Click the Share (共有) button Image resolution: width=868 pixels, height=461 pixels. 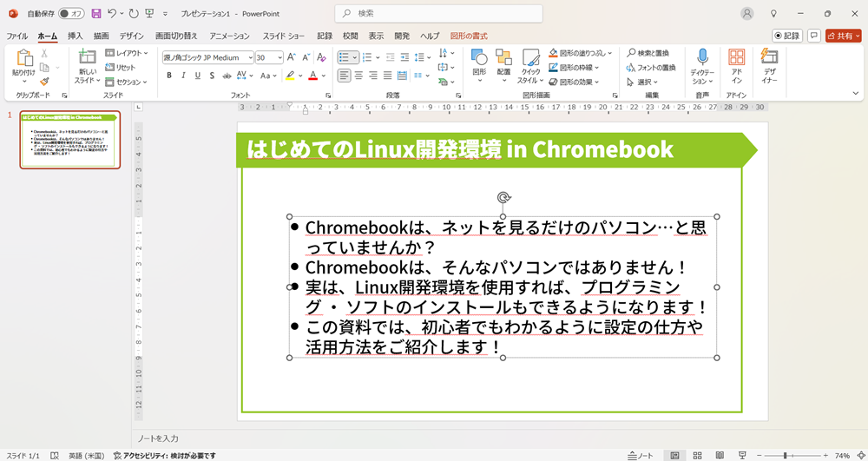(844, 36)
